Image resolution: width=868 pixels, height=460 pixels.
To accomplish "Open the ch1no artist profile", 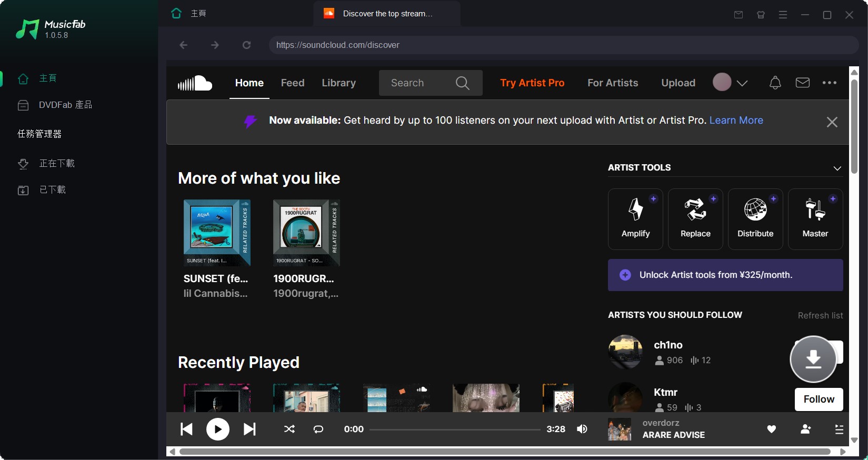I will (x=668, y=345).
